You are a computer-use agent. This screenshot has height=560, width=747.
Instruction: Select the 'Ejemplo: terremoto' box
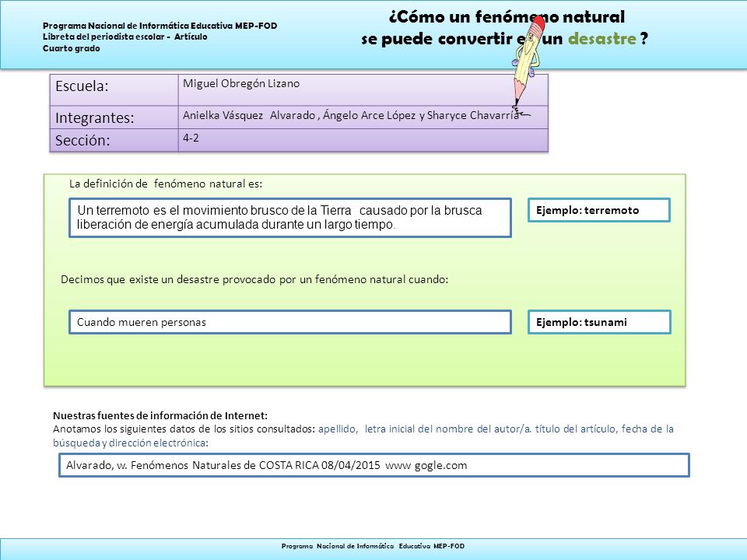(599, 210)
